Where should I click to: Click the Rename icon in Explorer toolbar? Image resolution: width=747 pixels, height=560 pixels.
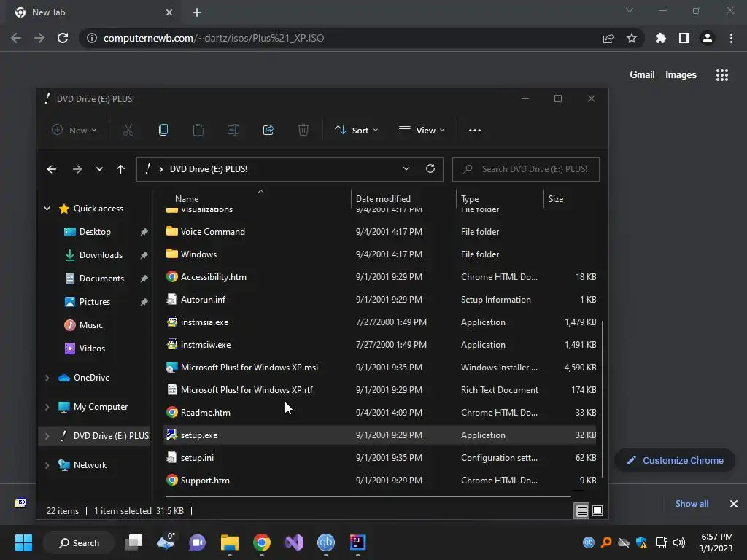pyautogui.click(x=233, y=130)
